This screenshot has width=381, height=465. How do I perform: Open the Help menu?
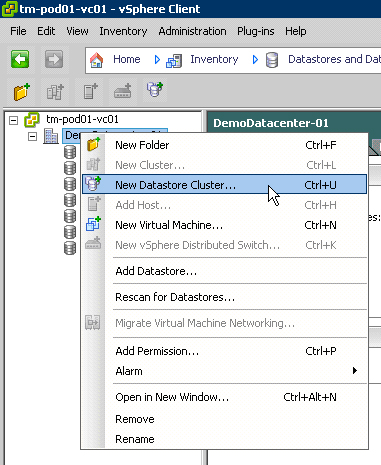tap(296, 31)
